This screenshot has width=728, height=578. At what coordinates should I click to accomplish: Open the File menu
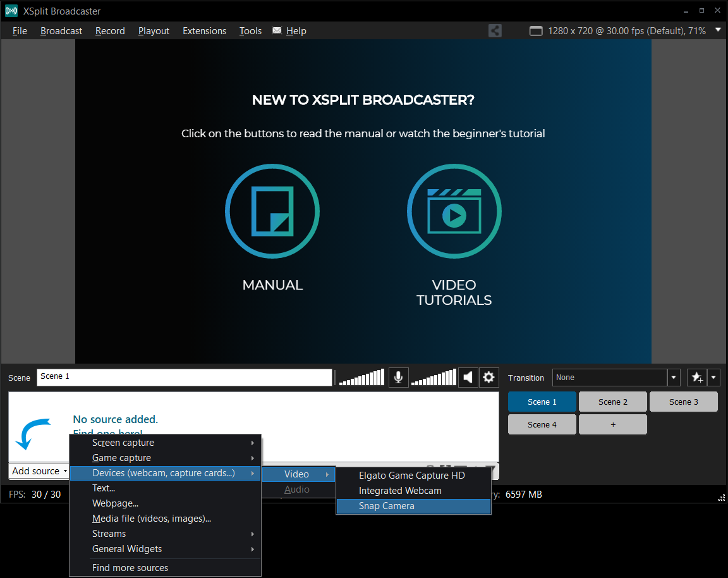pyautogui.click(x=20, y=30)
